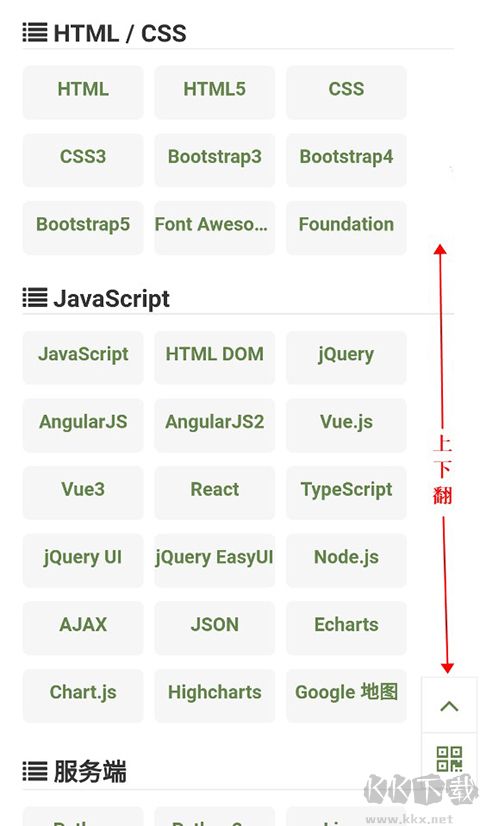Click the JavaScript section heading text
The width and height of the screenshot is (480, 826).
[111, 299]
